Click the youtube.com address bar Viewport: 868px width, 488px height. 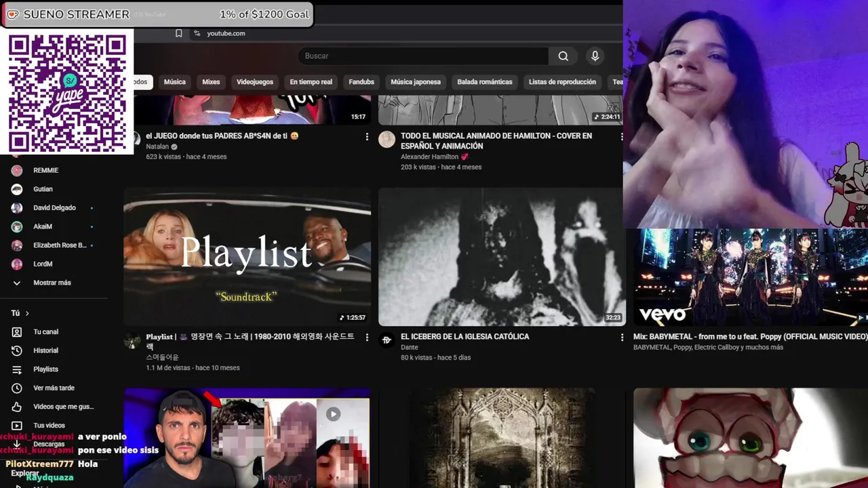(x=226, y=33)
